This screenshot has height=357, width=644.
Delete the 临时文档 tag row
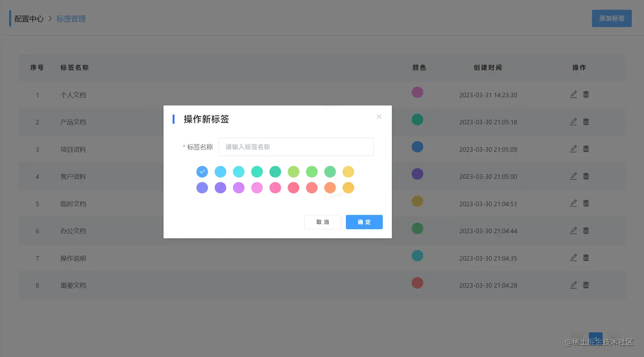586,203
